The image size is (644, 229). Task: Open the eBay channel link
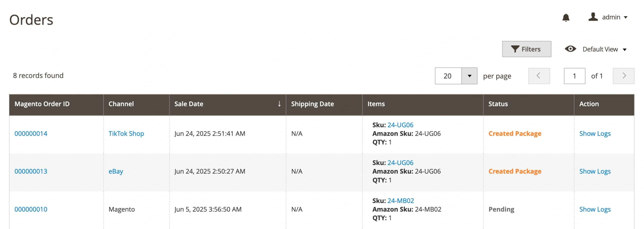click(x=116, y=171)
